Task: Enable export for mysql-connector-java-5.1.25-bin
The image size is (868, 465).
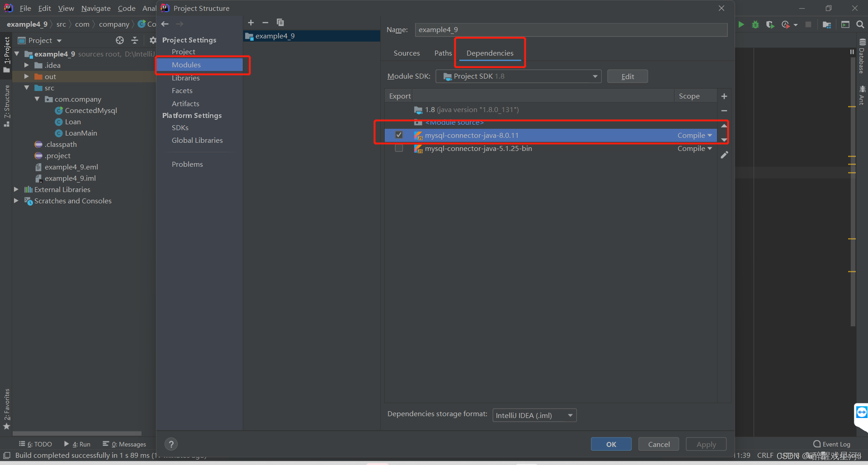Action: pos(399,148)
